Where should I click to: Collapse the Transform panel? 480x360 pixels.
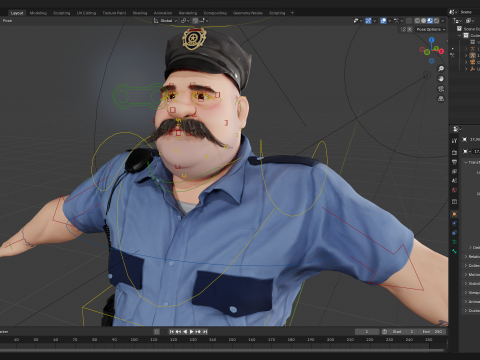click(472, 162)
